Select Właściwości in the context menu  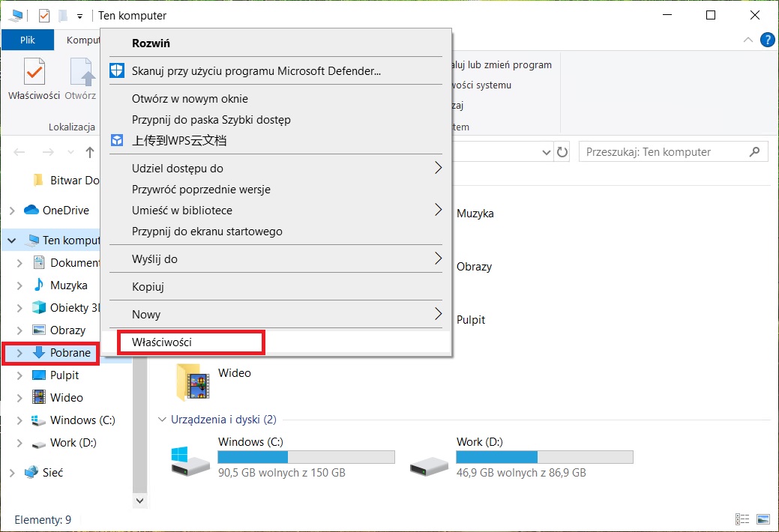click(162, 342)
